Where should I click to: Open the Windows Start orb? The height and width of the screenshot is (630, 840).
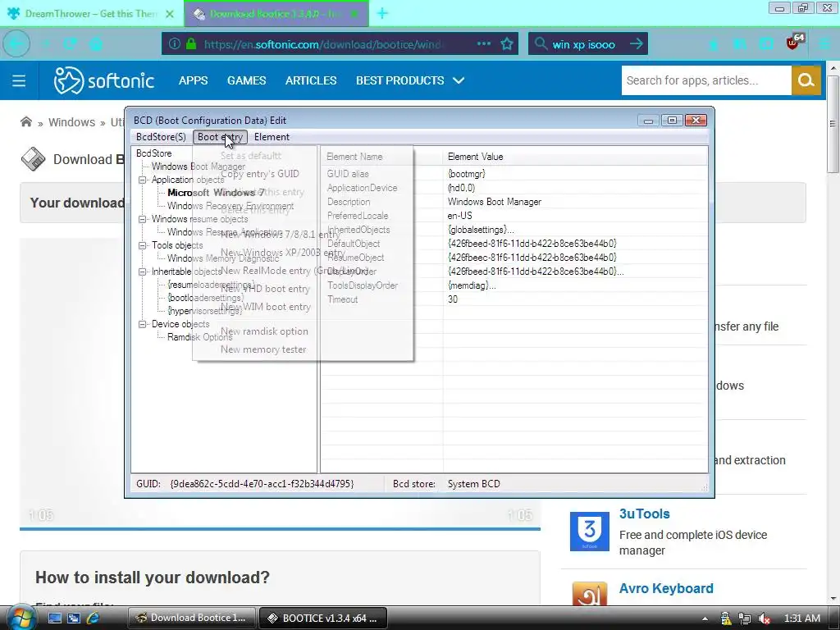21,619
